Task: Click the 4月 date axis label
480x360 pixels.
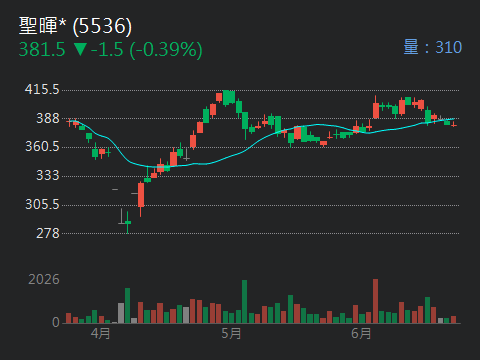Action: coord(101,333)
